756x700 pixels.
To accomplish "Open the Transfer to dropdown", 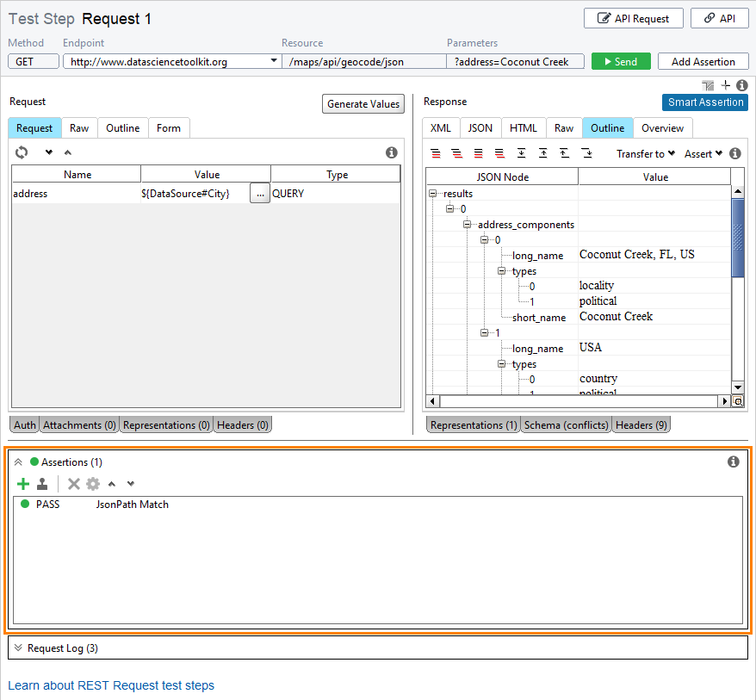I will pos(645,154).
